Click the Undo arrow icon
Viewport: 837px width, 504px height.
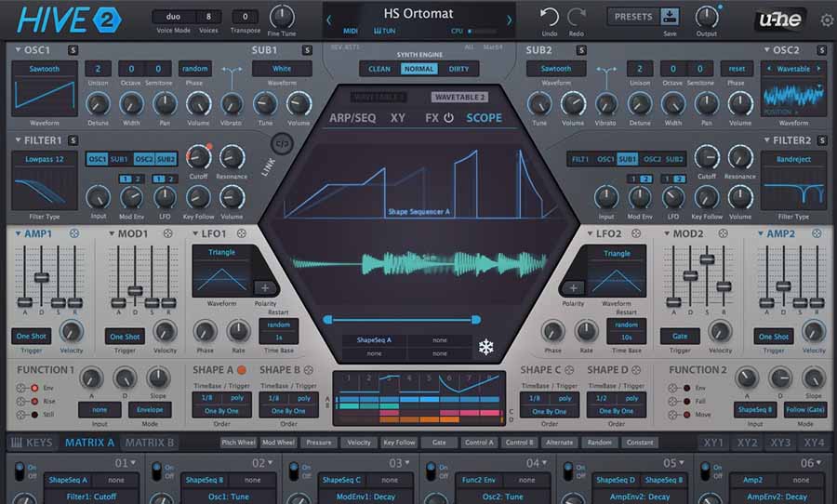(x=550, y=17)
